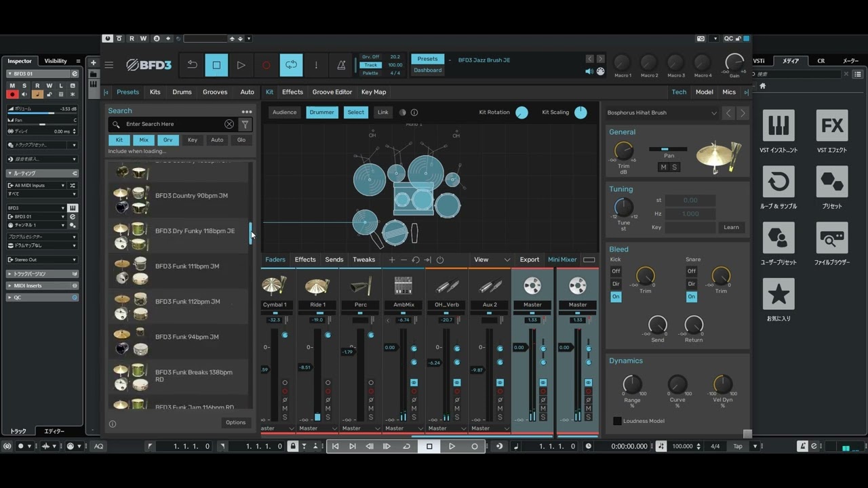Mute the Ride 1 mixer channel
The image size is (868, 488).
pyautogui.click(x=328, y=409)
